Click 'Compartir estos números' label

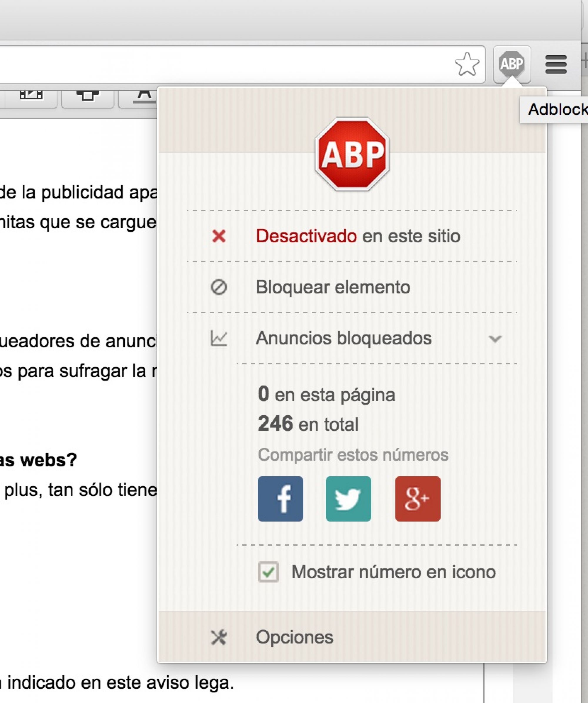pyautogui.click(x=353, y=455)
